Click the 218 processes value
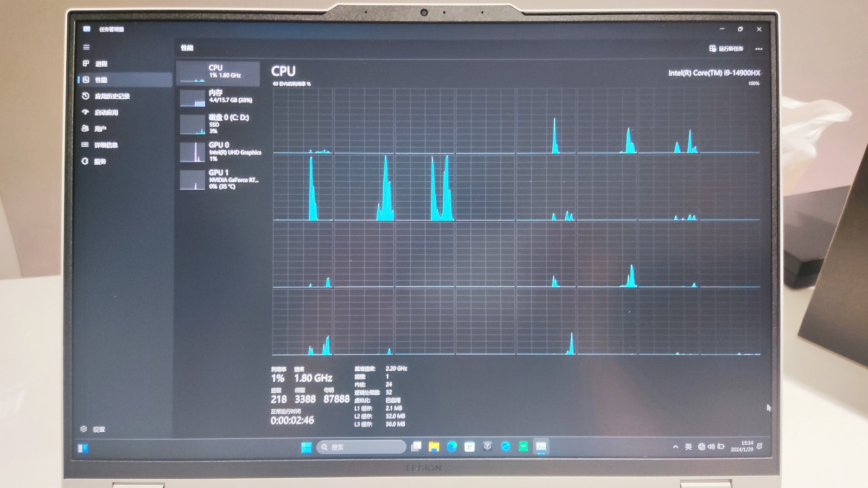868x488 pixels. point(279,399)
